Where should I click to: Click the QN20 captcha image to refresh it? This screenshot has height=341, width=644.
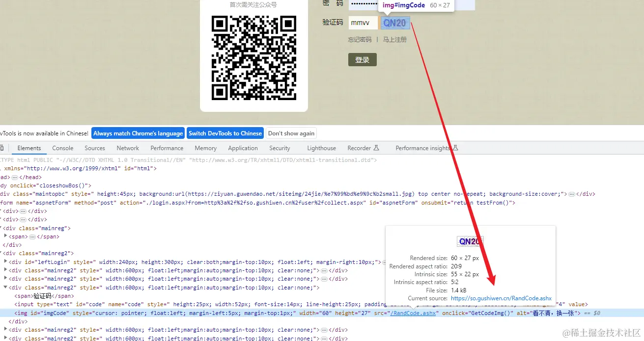click(x=395, y=23)
